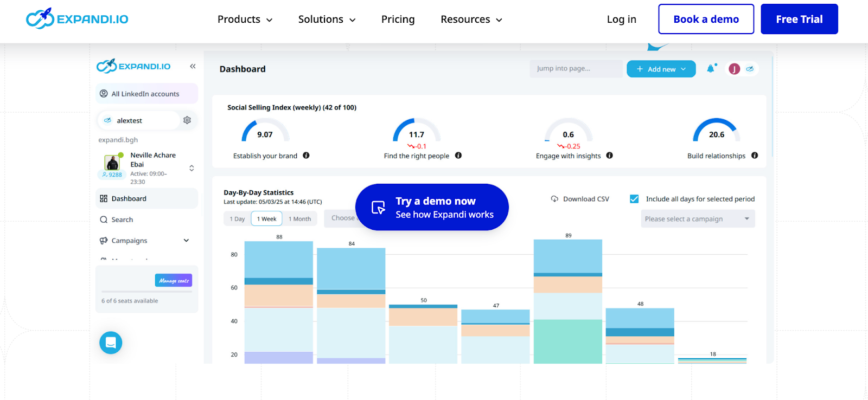Click the Download CSV cloud icon
868x400 pixels.
pos(554,199)
